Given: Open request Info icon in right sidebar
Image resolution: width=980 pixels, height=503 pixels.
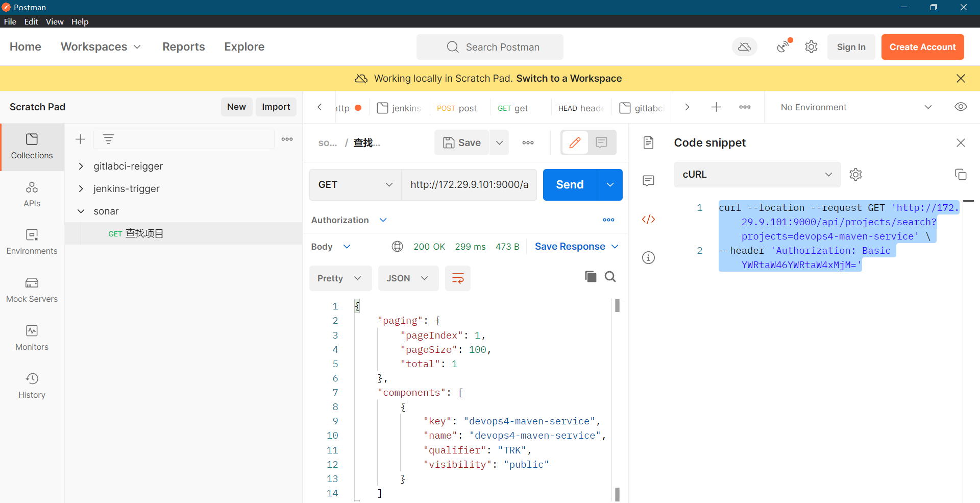Looking at the screenshot, I should point(648,257).
